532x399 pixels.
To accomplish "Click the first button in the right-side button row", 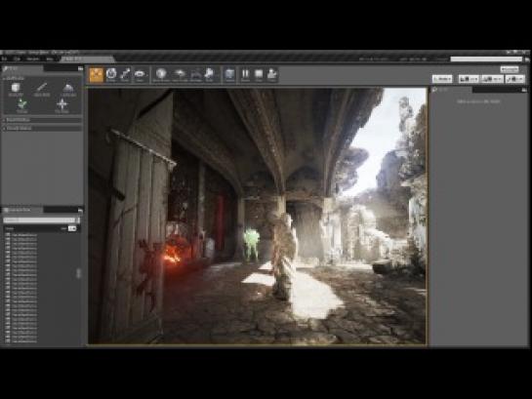I will pyautogui.click(x=442, y=79).
